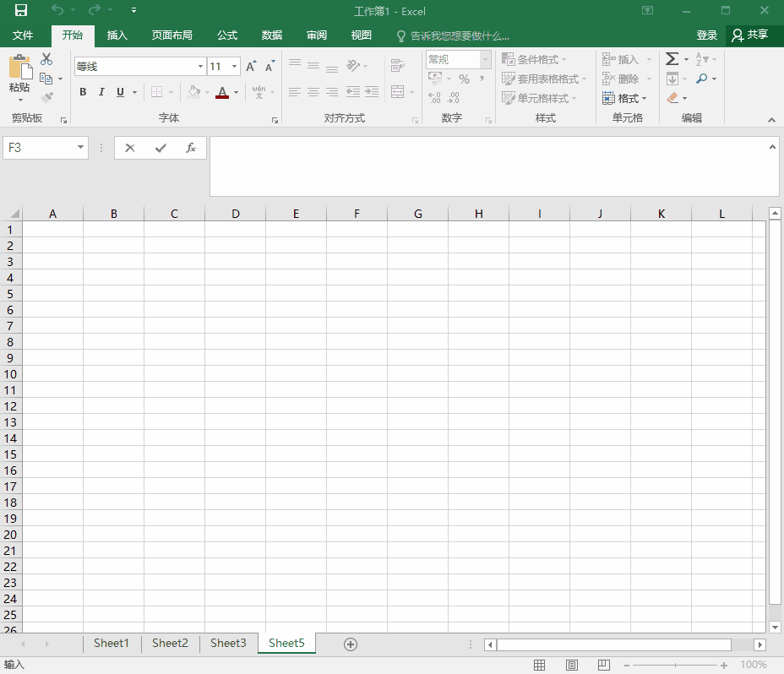784x674 pixels.
Task: Open Conditional Formatting (条件格式) menu
Action: coord(534,59)
